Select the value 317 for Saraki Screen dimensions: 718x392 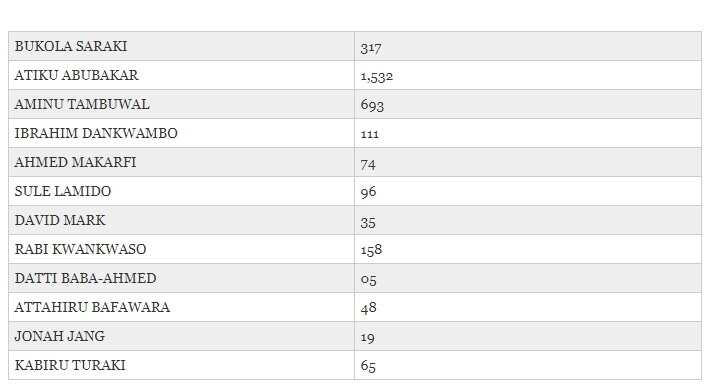click(x=370, y=48)
